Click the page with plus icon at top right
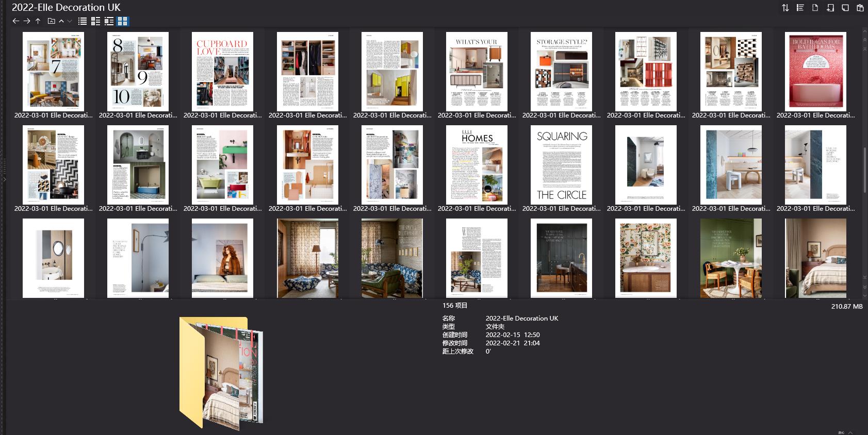Viewport: 868px width, 435px height. point(830,8)
